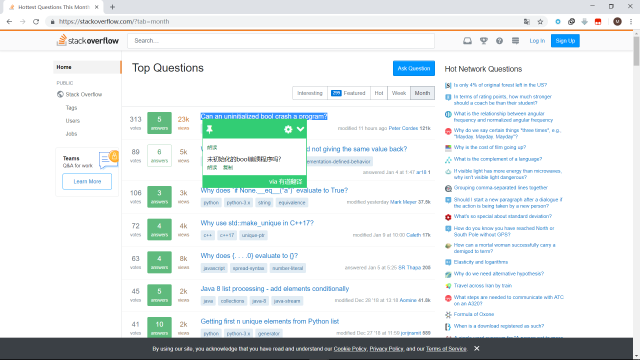Click the globe icon beside Stack Overflow
The height and width of the screenshot is (360, 640).
pos(60,94)
